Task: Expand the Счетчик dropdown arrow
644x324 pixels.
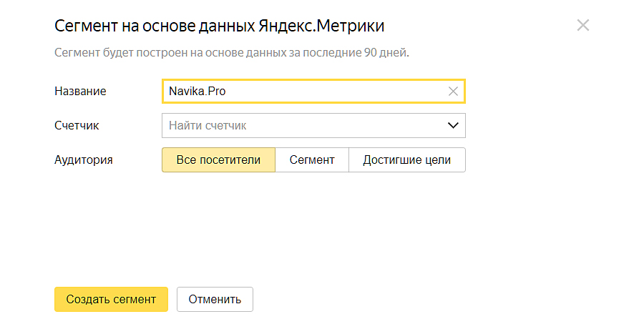Action: coord(452,125)
